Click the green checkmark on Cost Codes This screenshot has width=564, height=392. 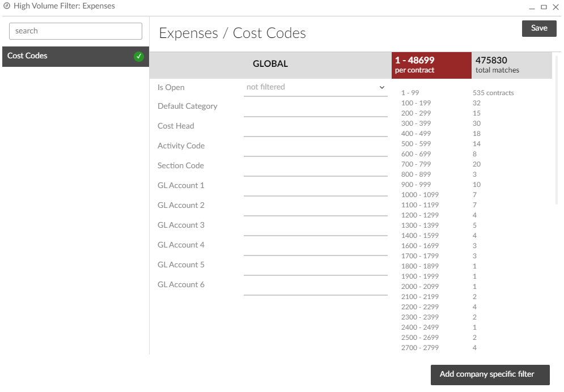click(139, 57)
